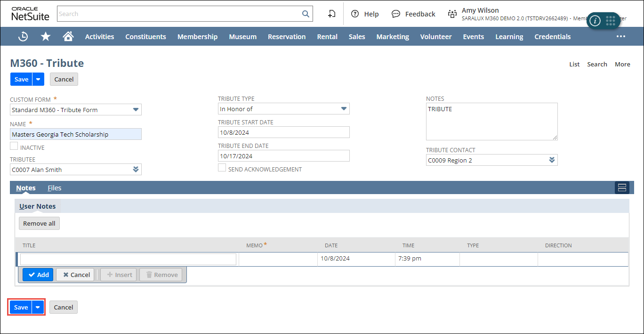Click the subtab layout toggle icon
The width and height of the screenshot is (644, 334).
(x=621, y=187)
